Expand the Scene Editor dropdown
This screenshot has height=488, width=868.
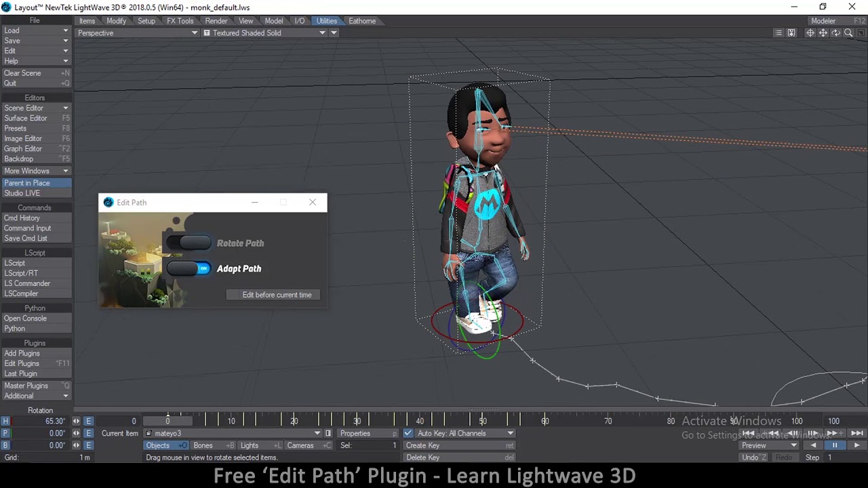point(36,108)
